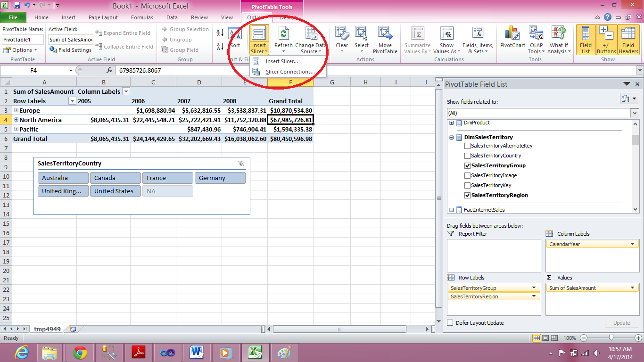Uncheck the SalesTerritoryRegion field
Viewport: 644px width, 362px height.
(467, 195)
